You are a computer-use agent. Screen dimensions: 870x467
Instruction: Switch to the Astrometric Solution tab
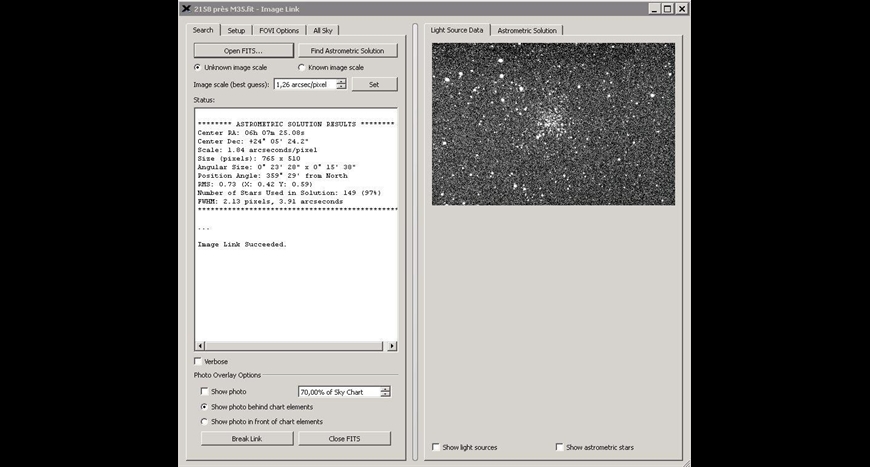pos(528,30)
